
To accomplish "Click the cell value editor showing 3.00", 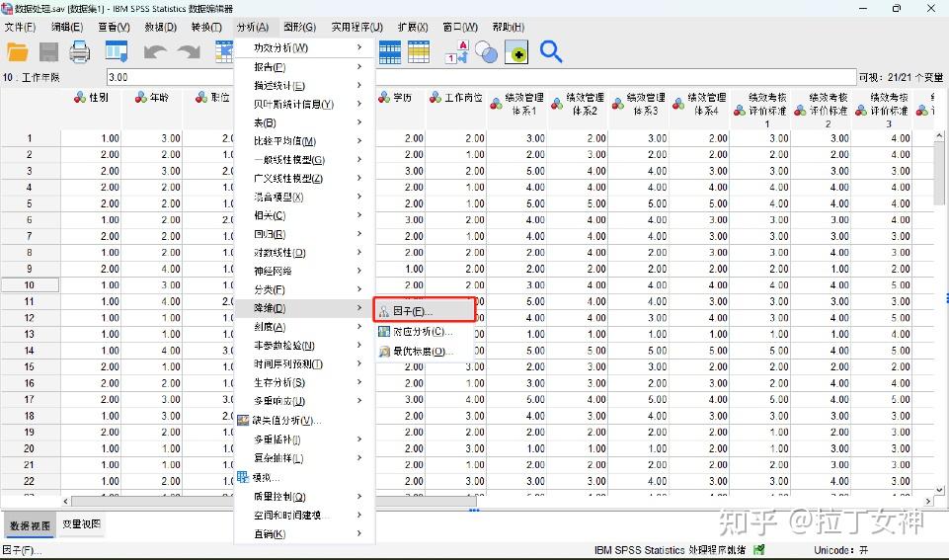I will pos(481,77).
